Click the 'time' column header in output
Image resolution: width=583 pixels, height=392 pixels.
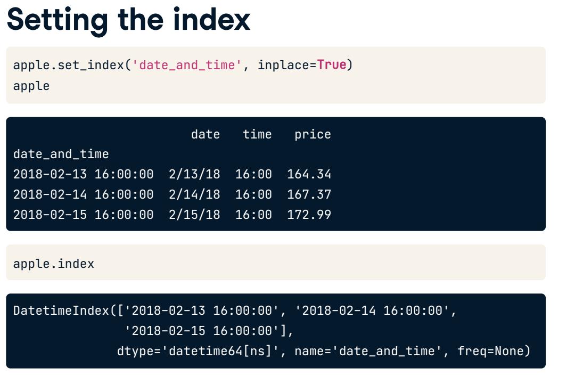coord(257,134)
